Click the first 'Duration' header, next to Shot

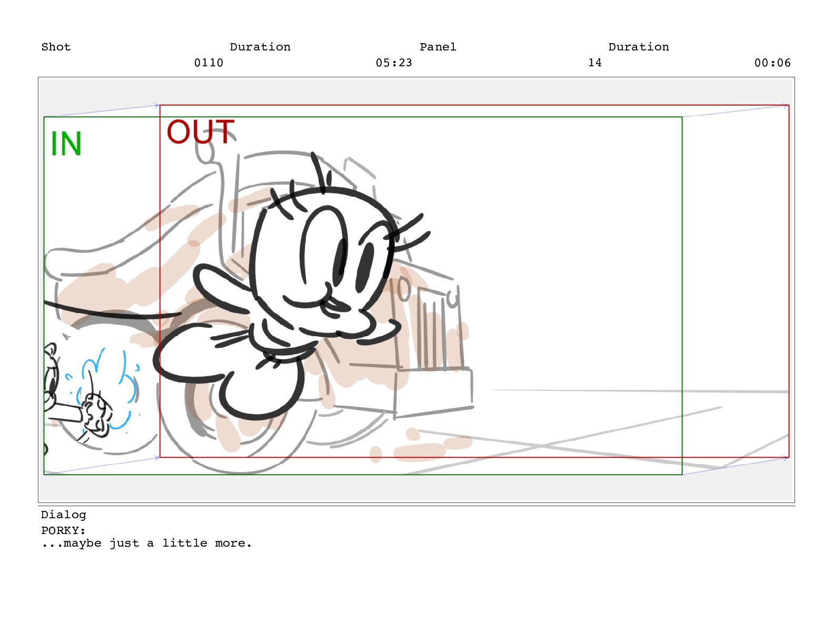(260, 47)
